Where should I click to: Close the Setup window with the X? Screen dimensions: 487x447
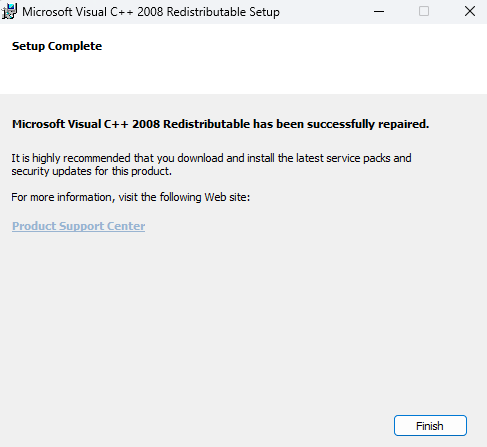pos(470,12)
